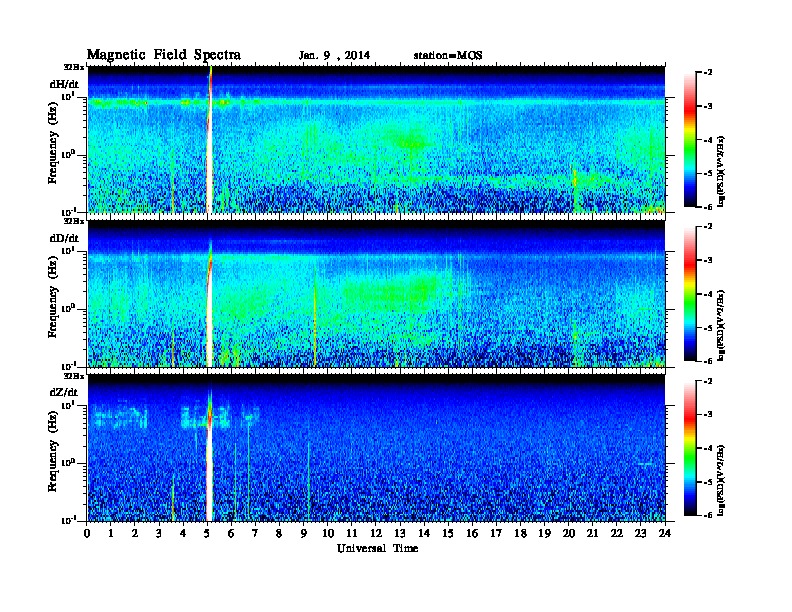Click the '-3' tick on dZ/dt colorbar
This screenshot has height=612, width=792.
coord(708,415)
